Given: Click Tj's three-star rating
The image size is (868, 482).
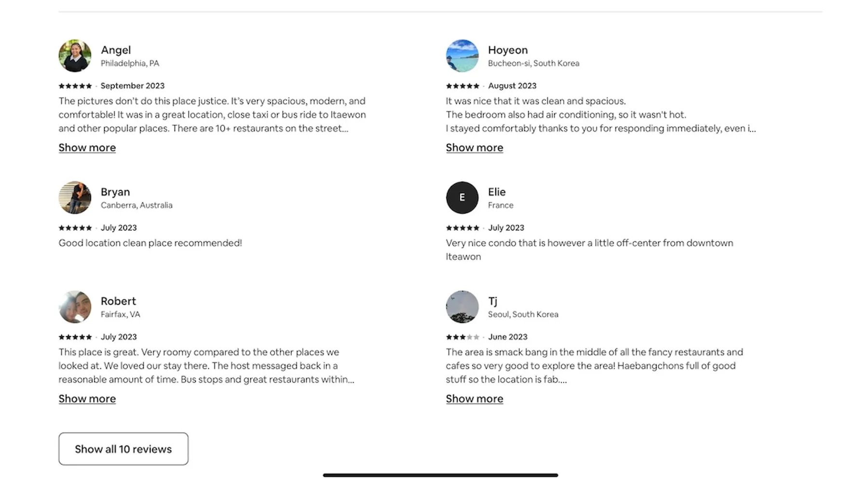Looking at the screenshot, I should point(462,337).
